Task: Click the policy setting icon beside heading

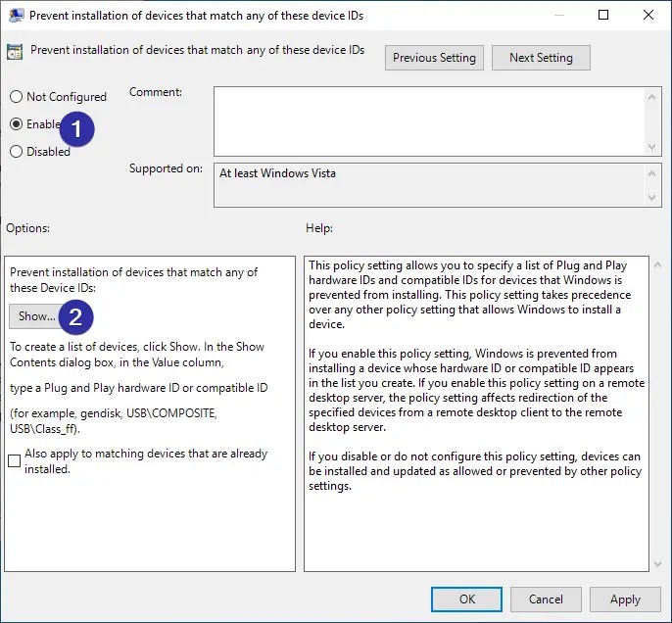Action: 15,52
